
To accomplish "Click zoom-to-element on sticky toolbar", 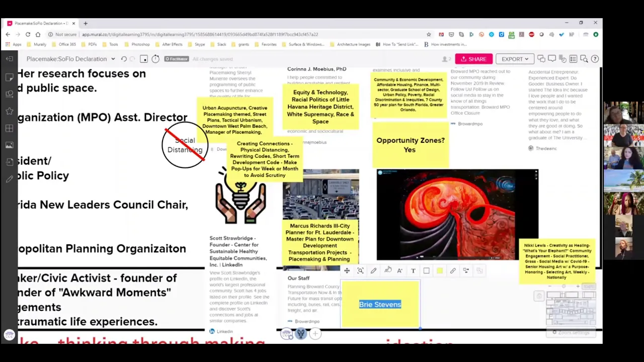I will (x=360, y=270).
